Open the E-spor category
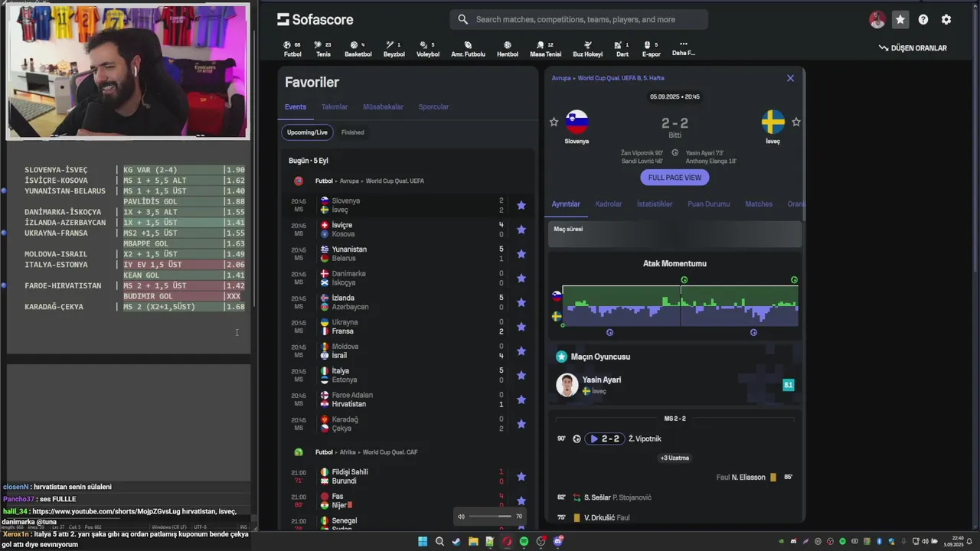The width and height of the screenshot is (980, 551). coord(651,49)
